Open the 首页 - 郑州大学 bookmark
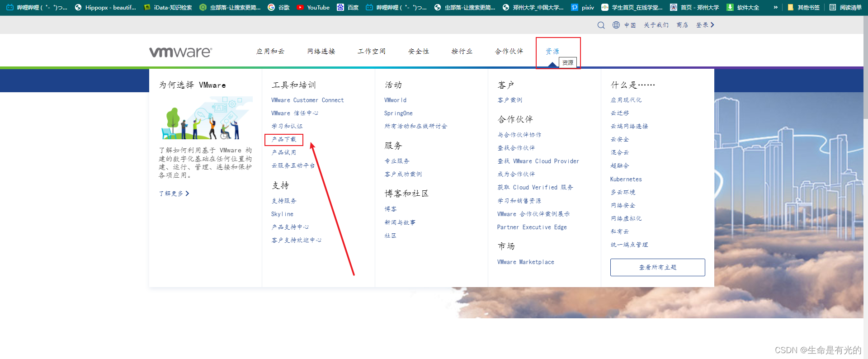The height and width of the screenshot is (359, 868). (694, 7)
